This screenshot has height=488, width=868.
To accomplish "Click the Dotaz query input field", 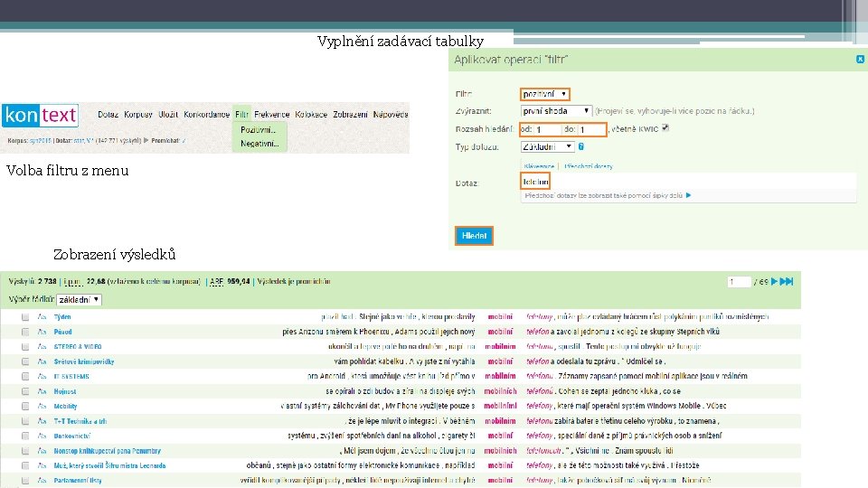I will click(x=688, y=182).
